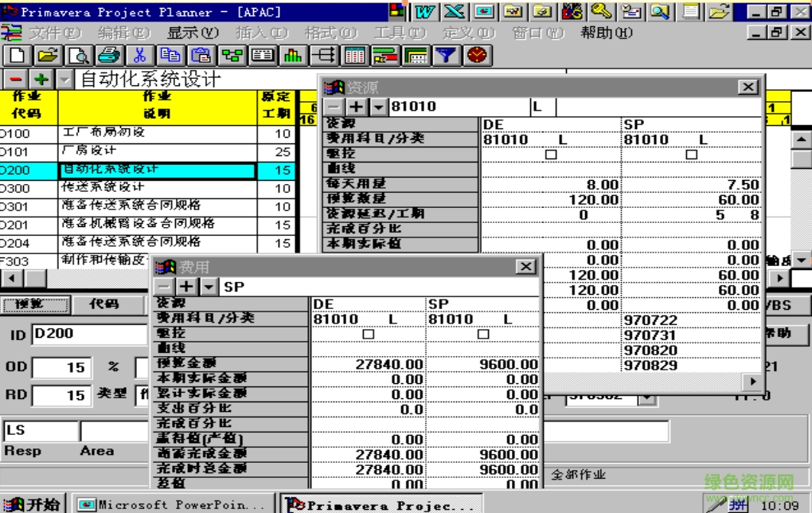Click the LS field above Resp
Screen dimensions: 812x513
click(x=41, y=431)
